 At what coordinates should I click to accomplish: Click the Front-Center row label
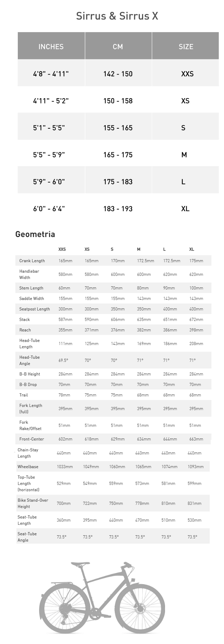(32, 439)
